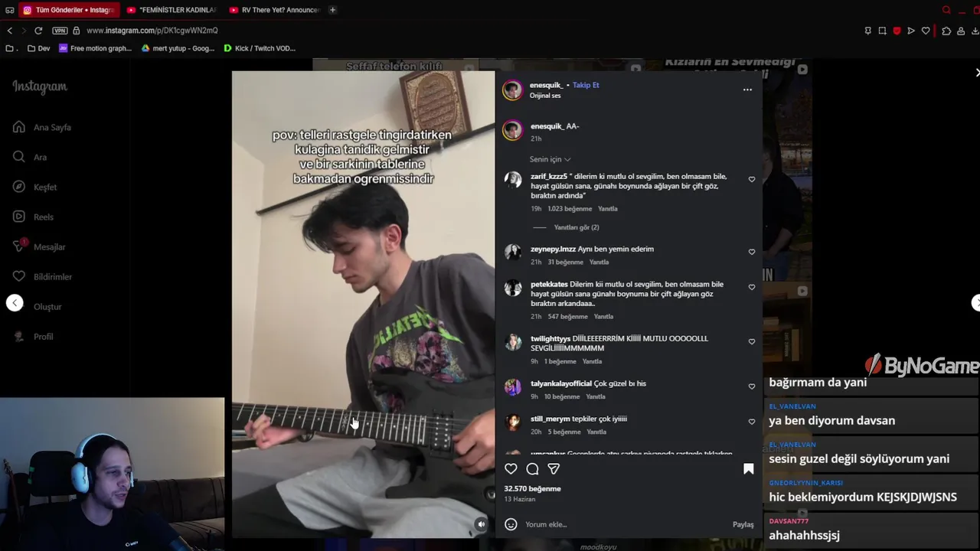Open emoji picker in comment box

tap(511, 524)
